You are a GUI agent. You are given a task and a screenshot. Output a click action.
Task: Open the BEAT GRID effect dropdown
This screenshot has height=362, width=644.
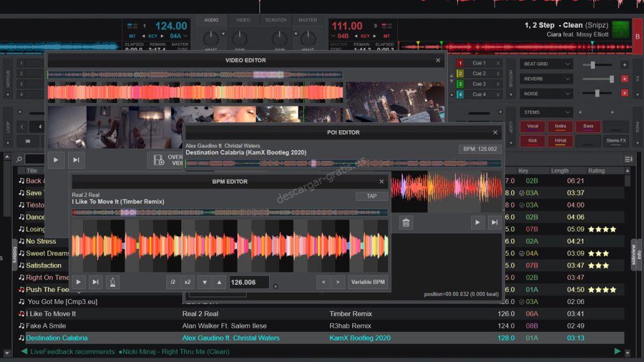[567, 64]
